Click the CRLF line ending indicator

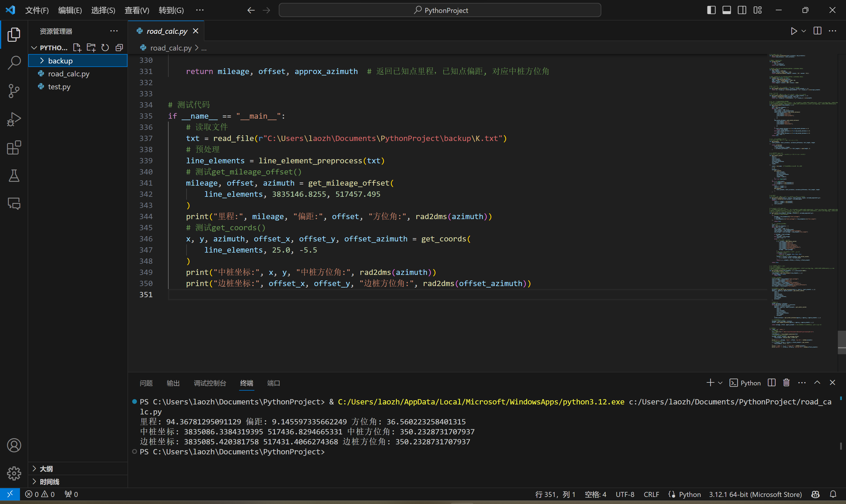tap(652, 495)
